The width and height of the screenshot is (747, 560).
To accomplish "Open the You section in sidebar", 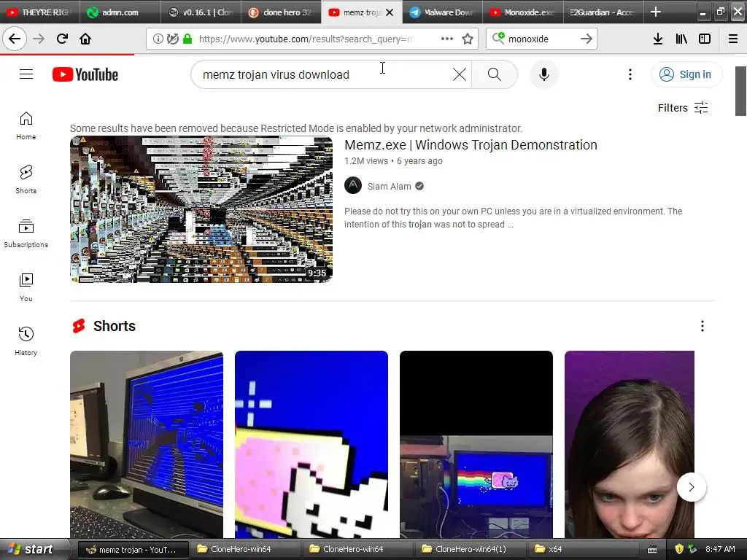I will coord(26,287).
